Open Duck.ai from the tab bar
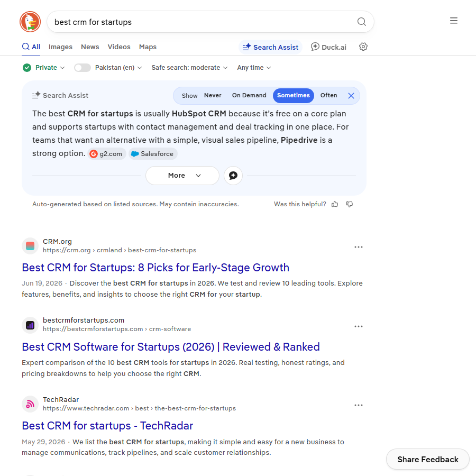476x476 pixels. click(x=328, y=47)
